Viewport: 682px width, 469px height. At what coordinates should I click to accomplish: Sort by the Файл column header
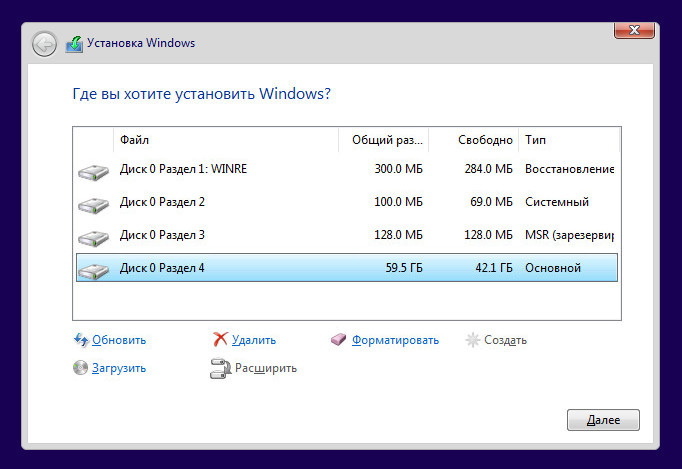(x=226, y=140)
